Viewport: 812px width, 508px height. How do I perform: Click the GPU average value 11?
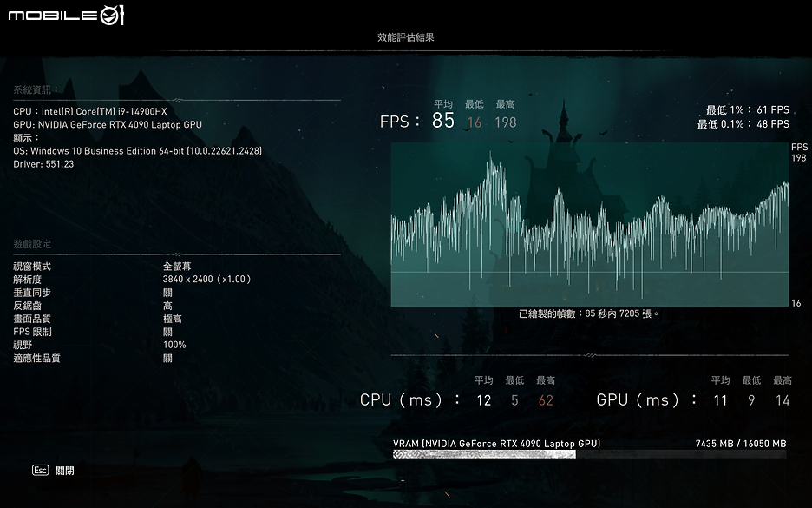720,400
